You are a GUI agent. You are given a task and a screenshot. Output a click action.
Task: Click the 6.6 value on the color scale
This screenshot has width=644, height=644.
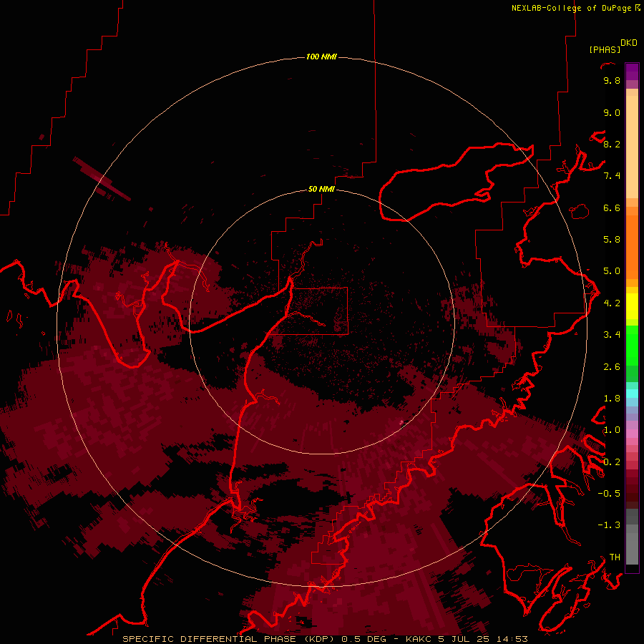click(x=612, y=208)
